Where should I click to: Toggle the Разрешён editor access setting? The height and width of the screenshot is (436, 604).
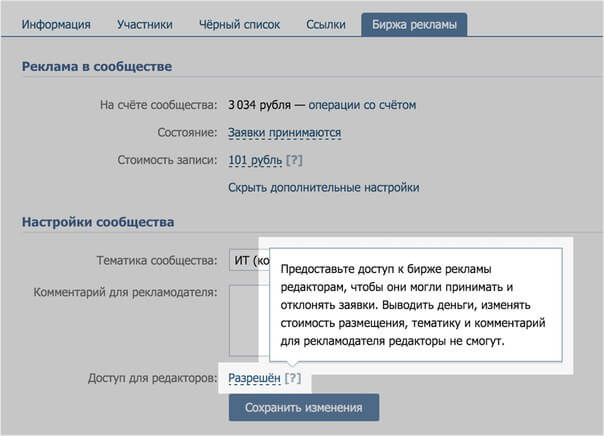point(254,378)
